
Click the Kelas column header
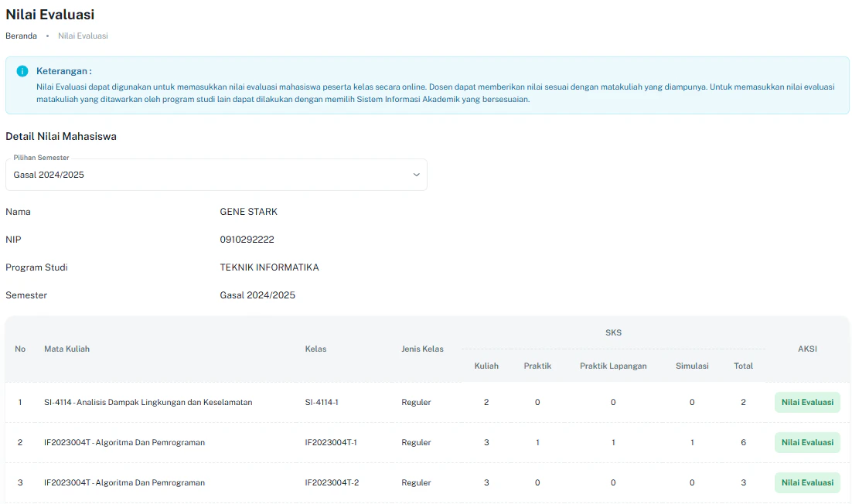315,349
